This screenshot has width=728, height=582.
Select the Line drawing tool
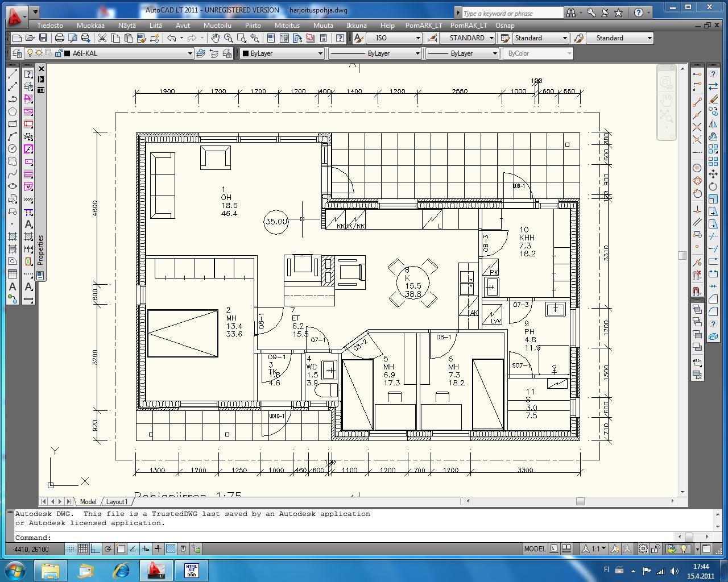pyautogui.click(x=12, y=74)
